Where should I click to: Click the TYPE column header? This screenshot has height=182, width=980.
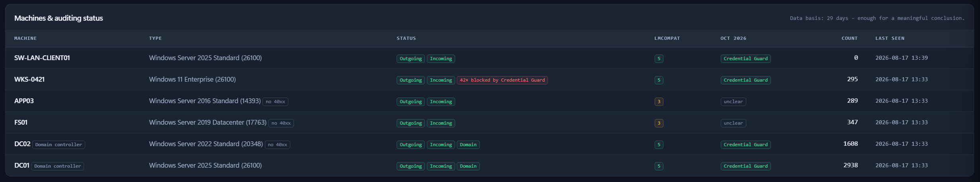click(x=155, y=38)
